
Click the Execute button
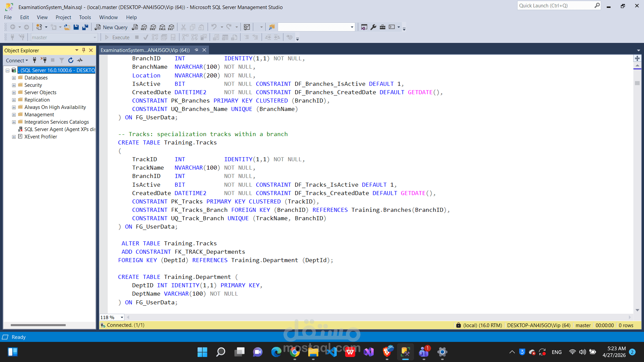coord(117,38)
